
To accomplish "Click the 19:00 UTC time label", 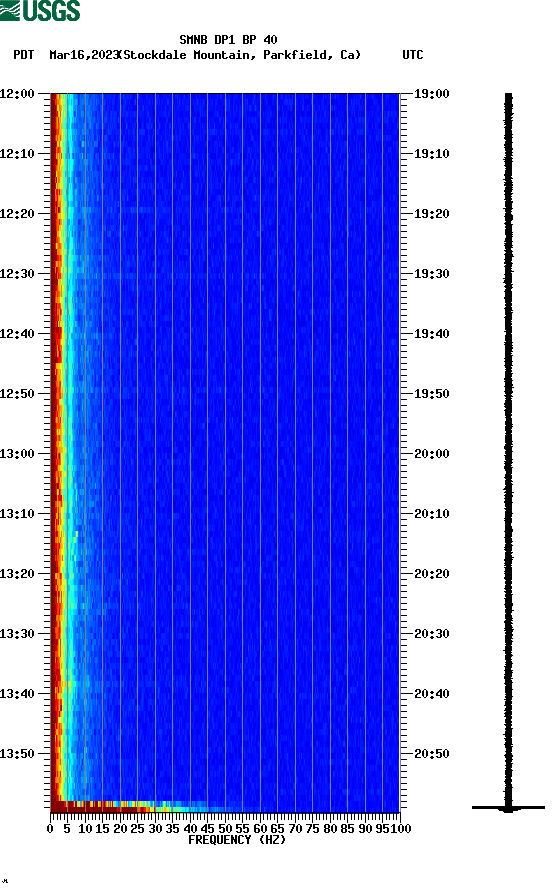I will pos(431,94).
